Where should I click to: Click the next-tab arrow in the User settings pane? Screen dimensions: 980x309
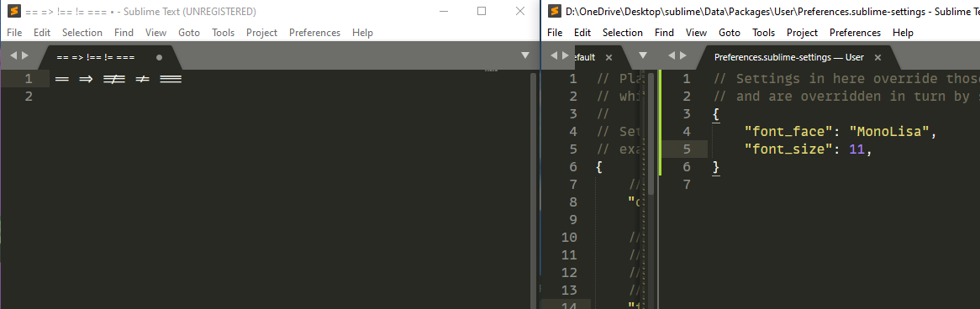click(683, 55)
